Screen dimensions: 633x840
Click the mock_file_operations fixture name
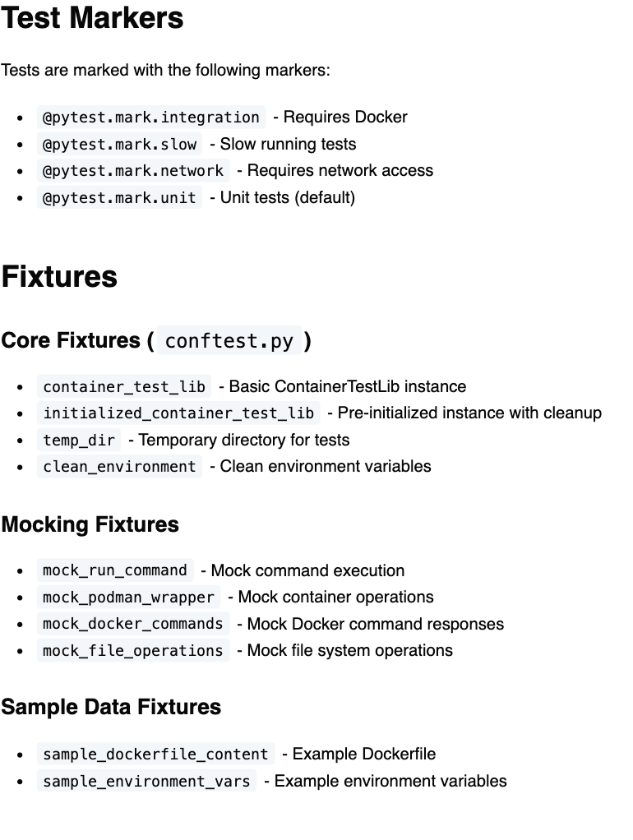coord(132,651)
